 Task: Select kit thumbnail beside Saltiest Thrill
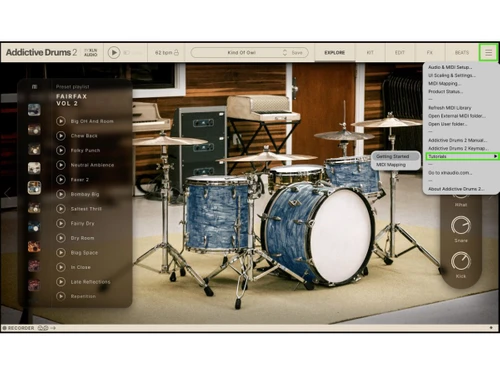tap(34, 208)
